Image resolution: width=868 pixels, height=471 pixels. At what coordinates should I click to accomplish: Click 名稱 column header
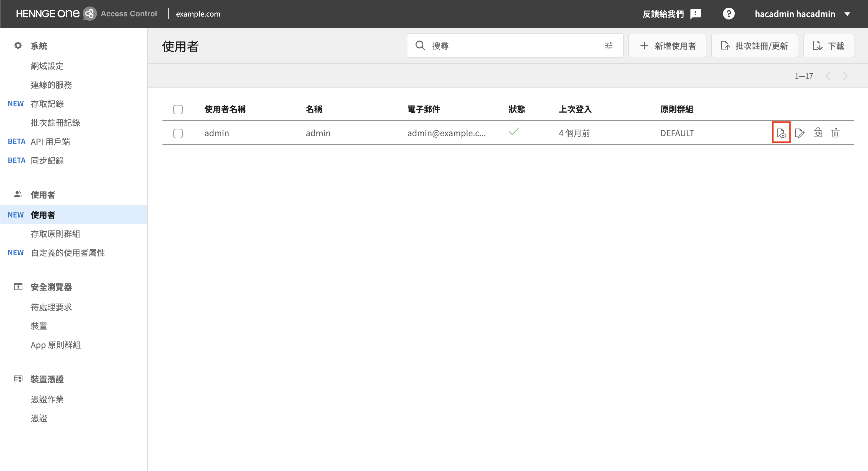pos(314,109)
